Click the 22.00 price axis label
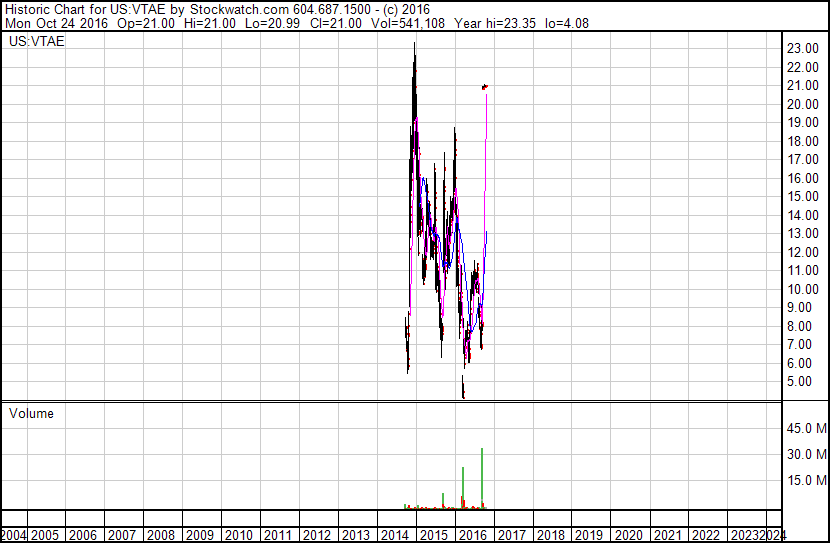The width and height of the screenshot is (830, 543). pos(802,67)
